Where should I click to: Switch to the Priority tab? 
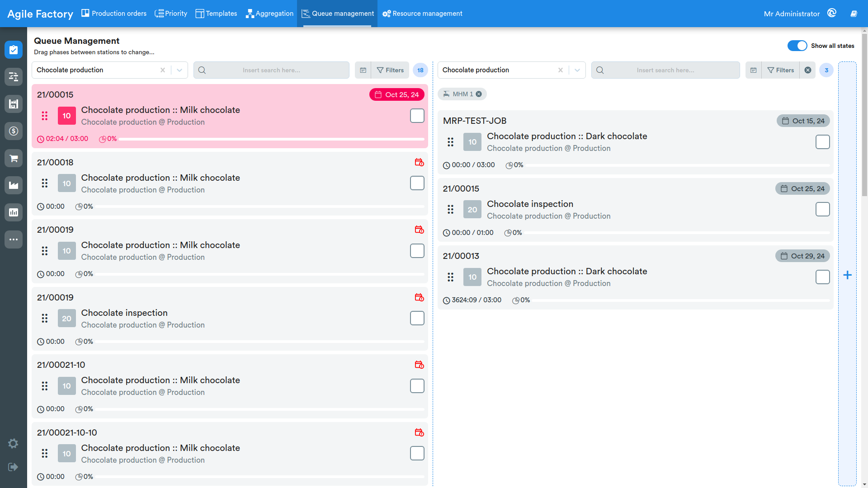coord(171,14)
